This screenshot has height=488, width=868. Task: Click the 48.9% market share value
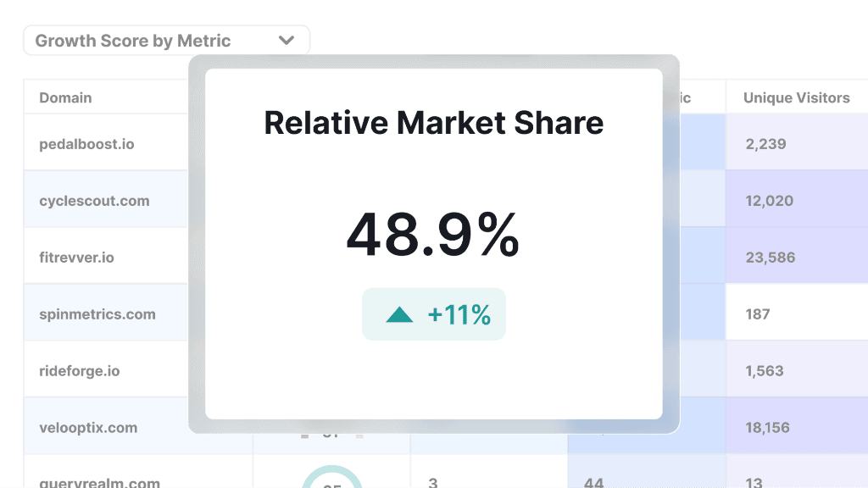point(433,236)
